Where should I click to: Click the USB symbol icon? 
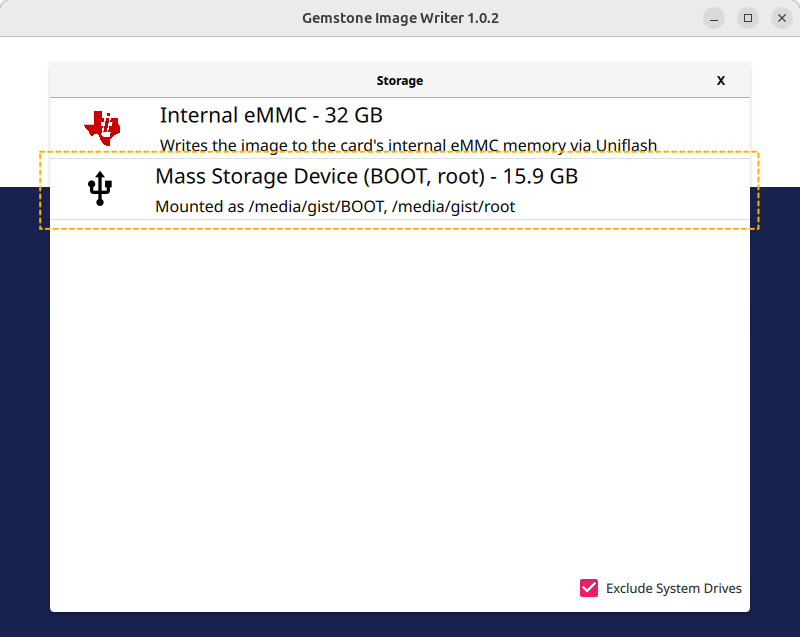[100, 189]
